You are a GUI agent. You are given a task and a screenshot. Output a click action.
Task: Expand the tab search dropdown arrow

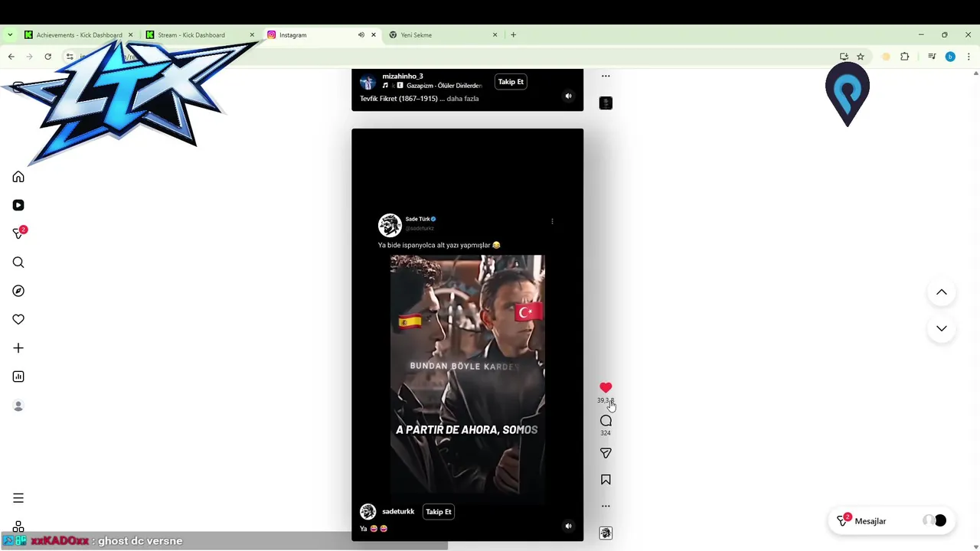point(10,34)
